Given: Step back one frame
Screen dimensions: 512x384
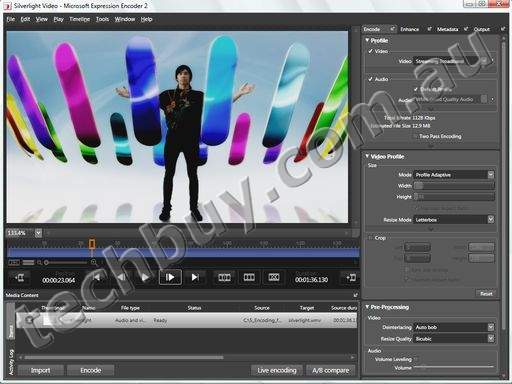Looking at the screenshot, I should point(121,277).
